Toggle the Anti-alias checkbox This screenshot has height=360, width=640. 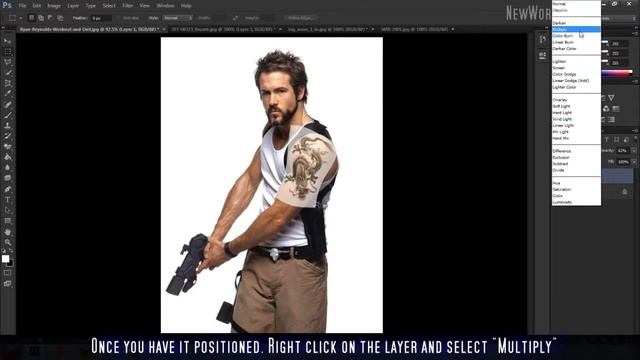(x=119, y=18)
